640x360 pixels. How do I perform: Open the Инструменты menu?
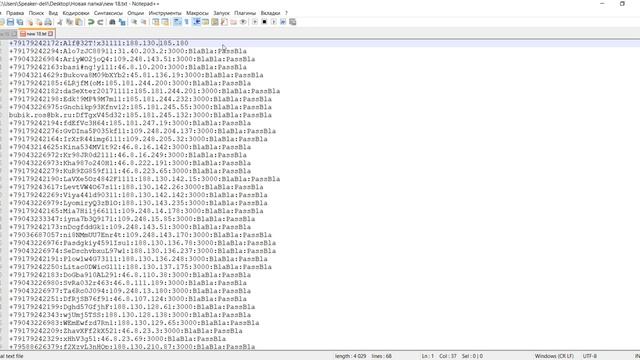click(x=165, y=13)
